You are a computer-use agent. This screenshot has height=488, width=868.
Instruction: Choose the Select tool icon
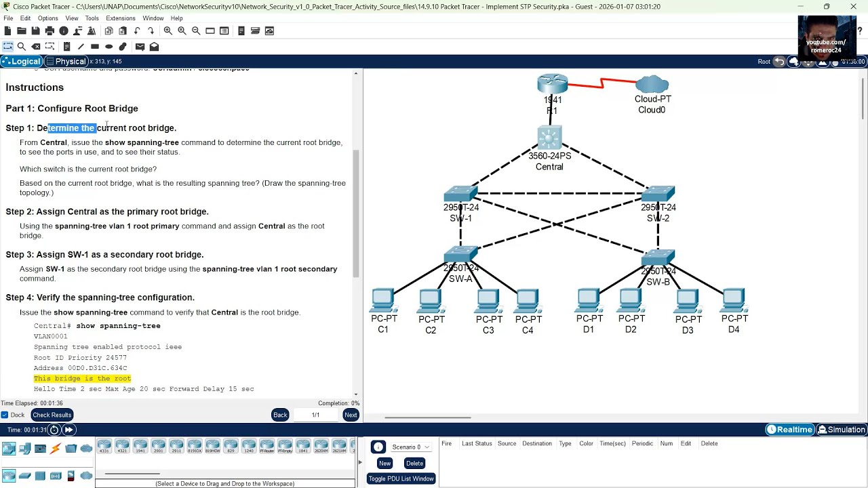pyautogui.click(x=7, y=46)
